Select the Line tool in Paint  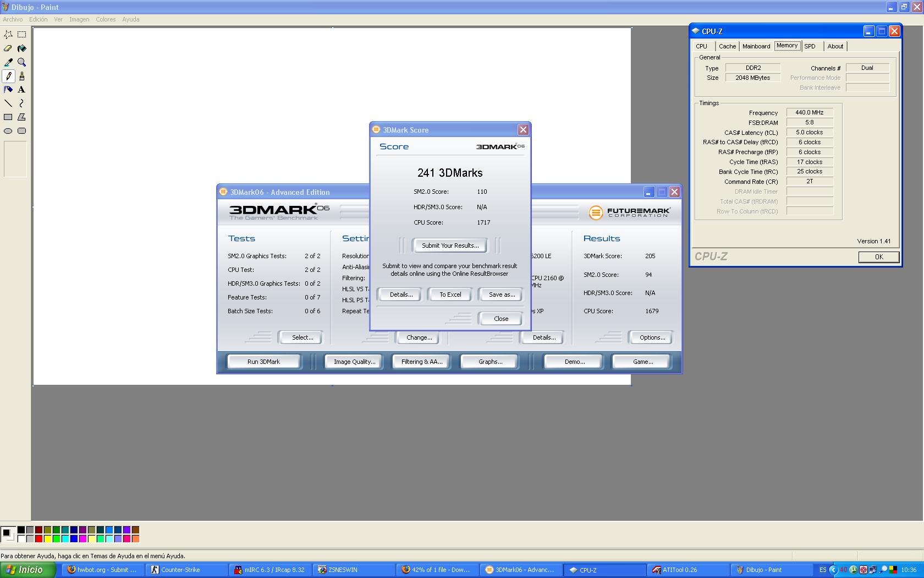click(8, 103)
